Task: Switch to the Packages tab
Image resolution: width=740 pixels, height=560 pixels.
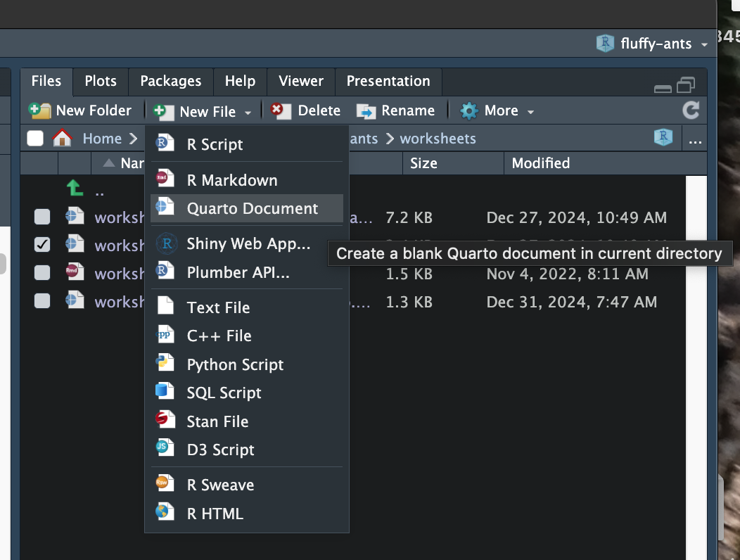Action: 170,82
